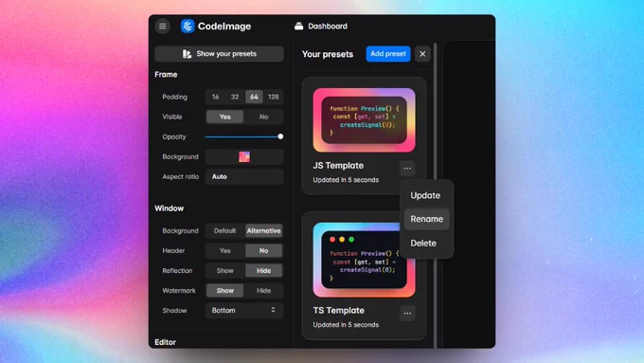Select Hide for Watermark
Viewport: 644px width, 363px height.
[x=263, y=291]
